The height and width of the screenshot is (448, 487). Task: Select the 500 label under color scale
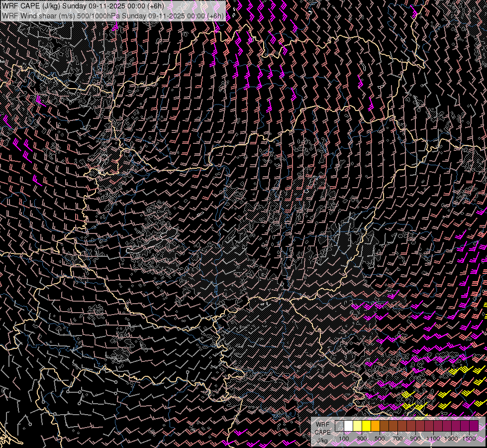tap(380, 439)
